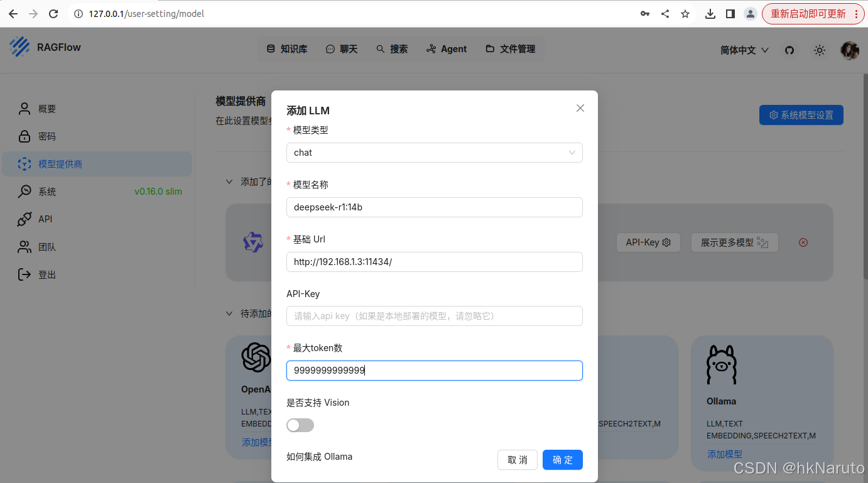Click the 最大token数 input field
Viewport: 868px width, 483px height.
(435, 371)
